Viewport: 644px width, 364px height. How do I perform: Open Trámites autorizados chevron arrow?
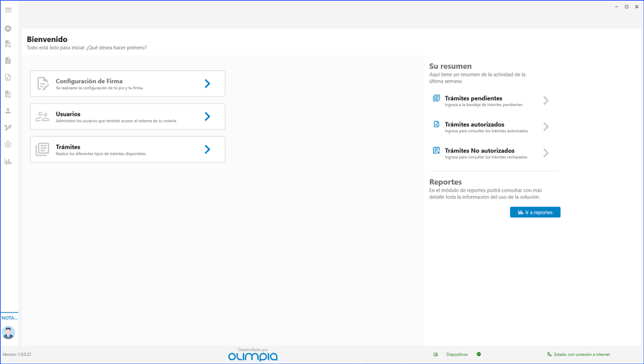click(x=546, y=127)
